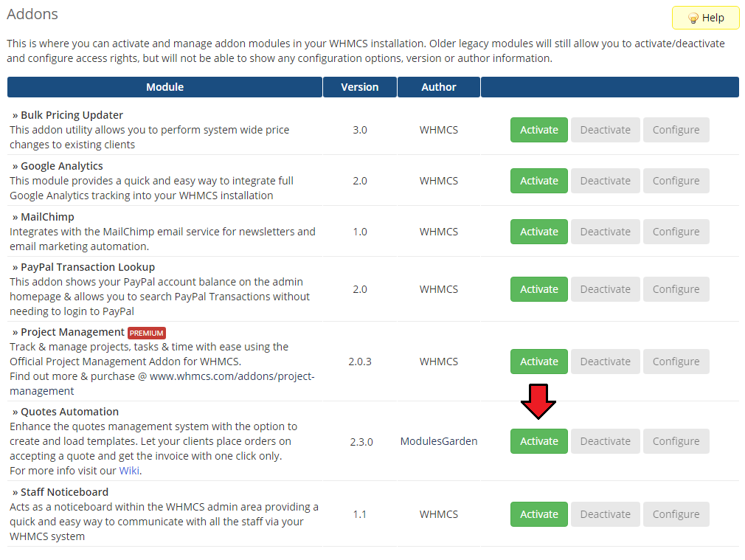Activate the PayPal Transaction Lookup addon

(x=538, y=289)
